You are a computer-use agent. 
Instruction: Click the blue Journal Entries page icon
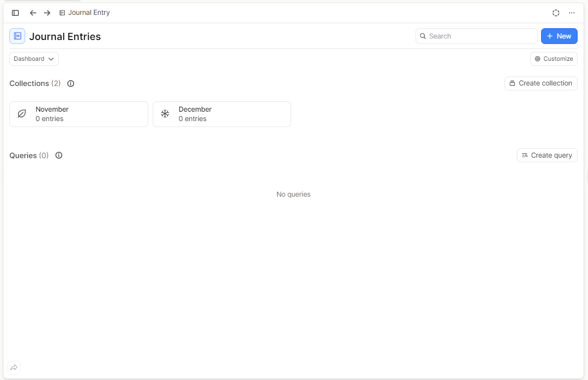click(17, 36)
